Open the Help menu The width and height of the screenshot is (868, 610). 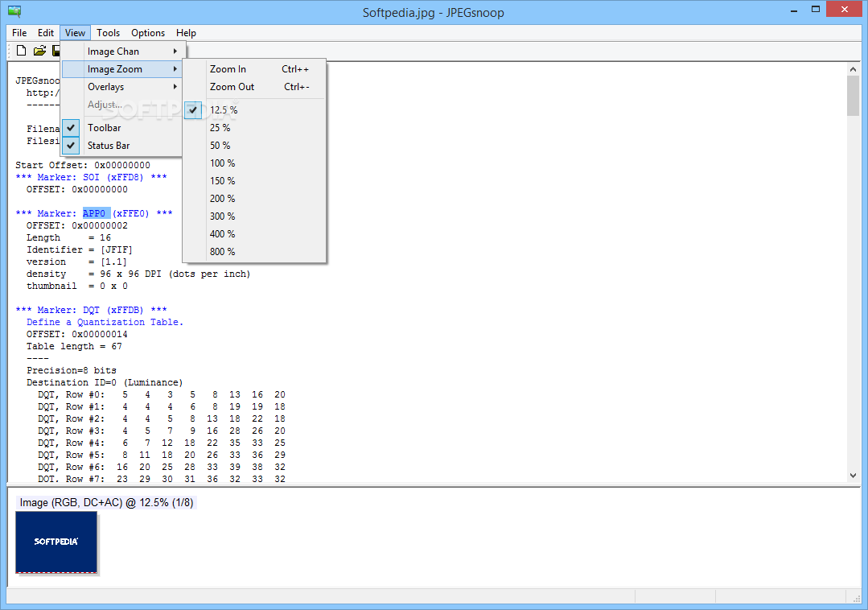coord(186,33)
